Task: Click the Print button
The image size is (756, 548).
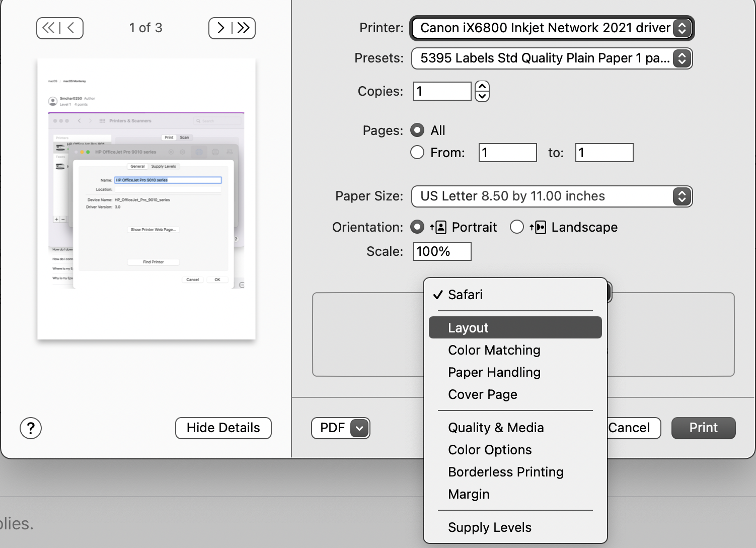Action: tap(704, 428)
